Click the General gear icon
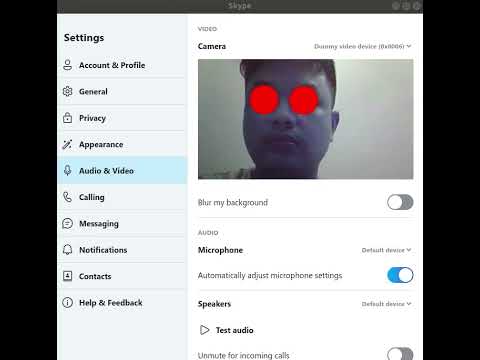This screenshot has width=480, height=360. coord(68,91)
